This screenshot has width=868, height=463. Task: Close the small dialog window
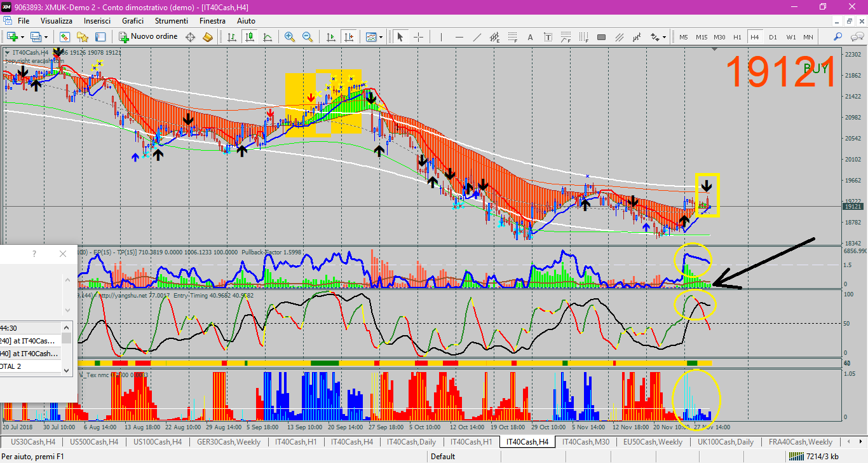click(x=63, y=254)
